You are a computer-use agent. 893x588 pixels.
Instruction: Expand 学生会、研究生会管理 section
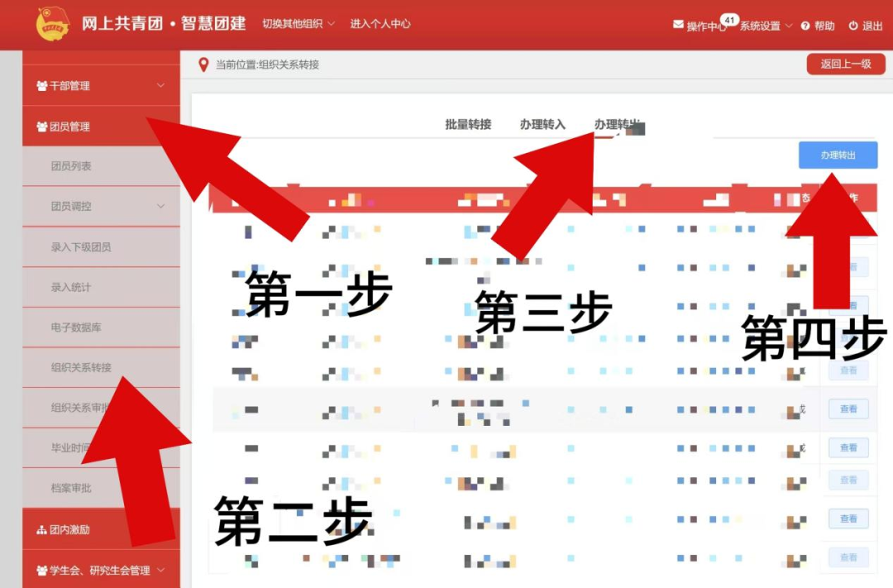[101, 570]
